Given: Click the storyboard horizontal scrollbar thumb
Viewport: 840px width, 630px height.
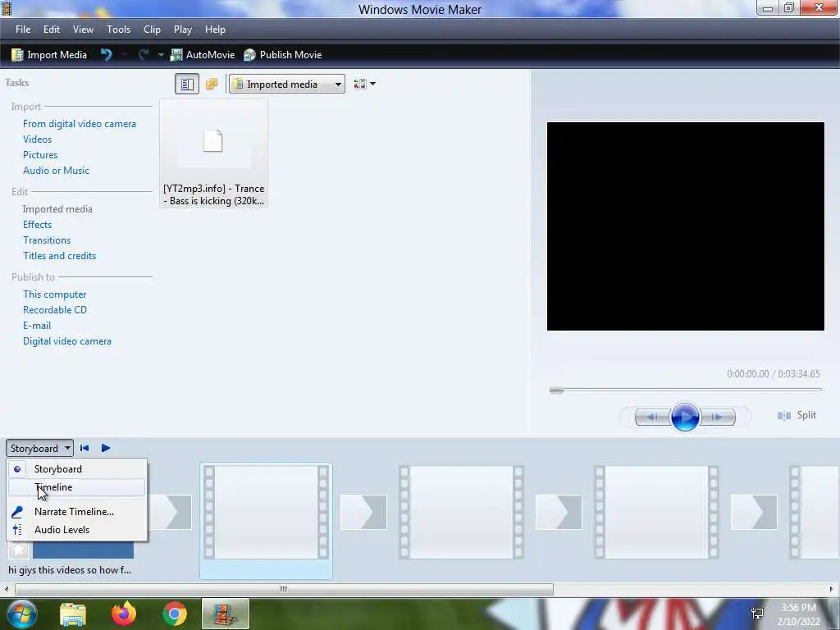Looking at the screenshot, I should [284, 589].
